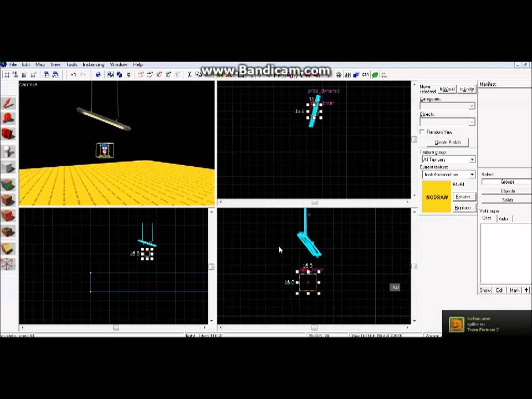Select the Apply Overlays tool

[x=9, y=232]
